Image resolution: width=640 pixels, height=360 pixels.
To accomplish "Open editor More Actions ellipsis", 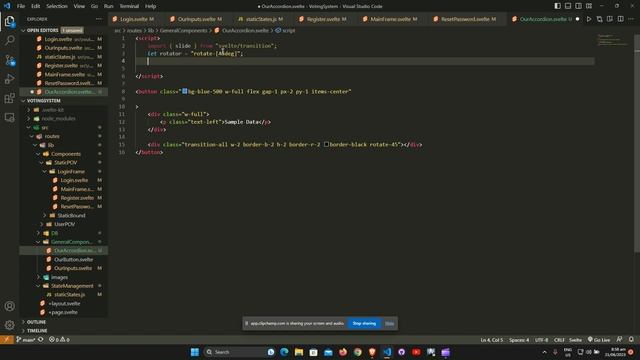I will click(x=631, y=19).
